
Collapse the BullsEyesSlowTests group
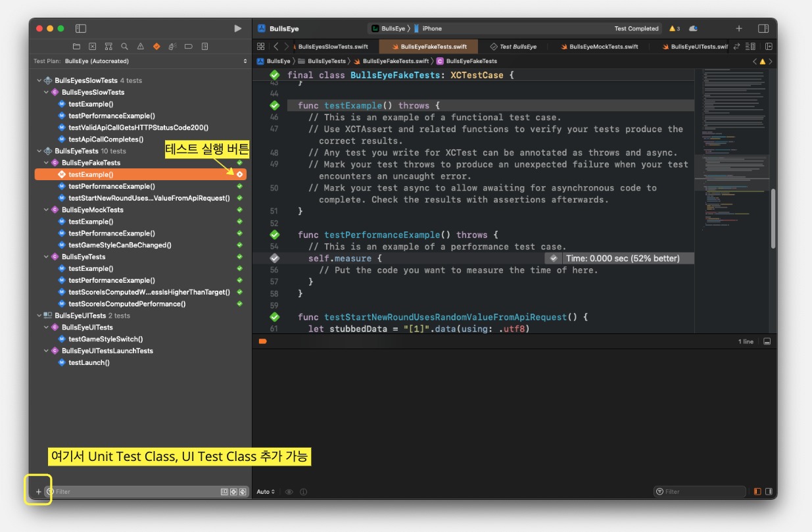(39, 80)
